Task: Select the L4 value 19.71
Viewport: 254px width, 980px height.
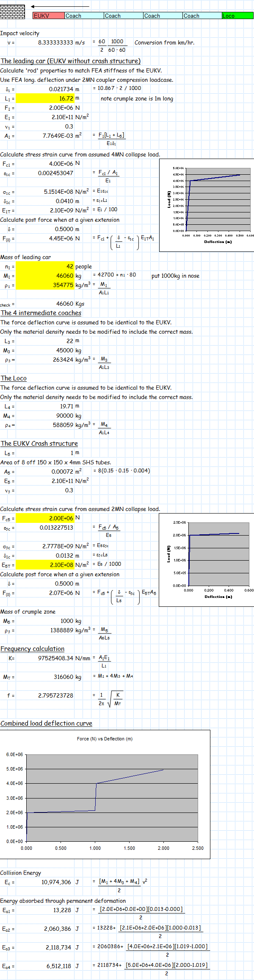Action: click(x=66, y=406)
